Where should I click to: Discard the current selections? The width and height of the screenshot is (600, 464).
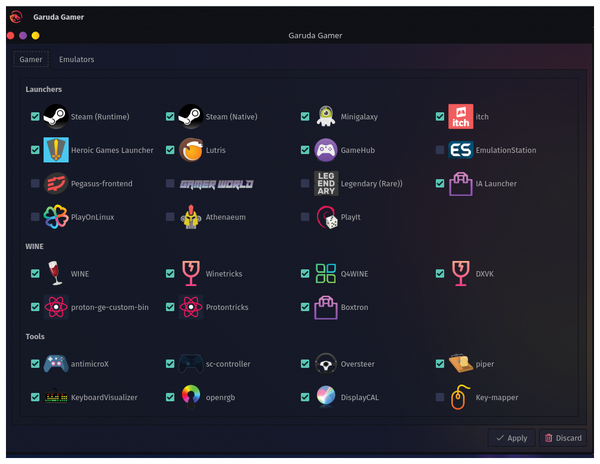tap(563, 438)
